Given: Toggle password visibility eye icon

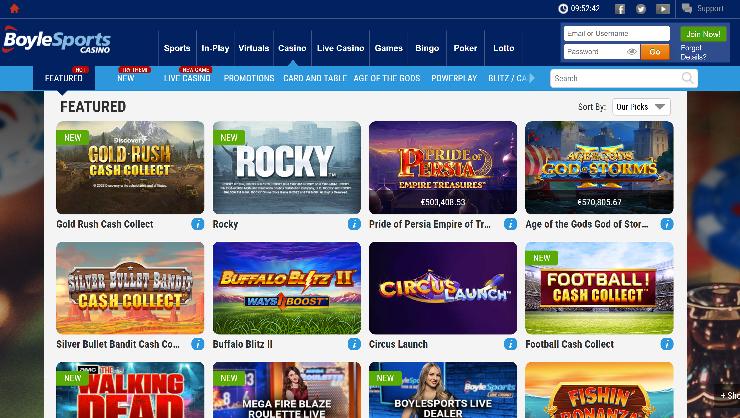Looking at the screenshot, I should 631,51.
